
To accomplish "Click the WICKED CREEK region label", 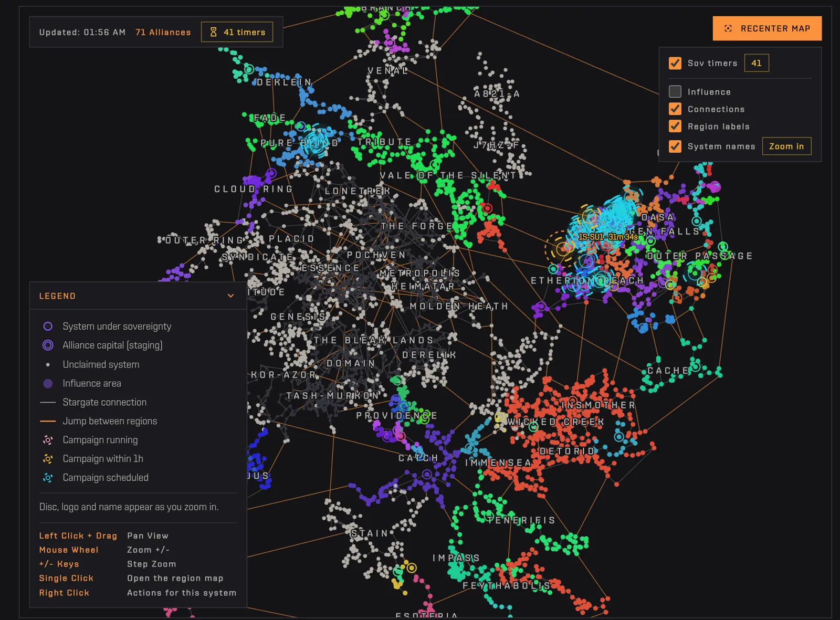I will 555,422.
